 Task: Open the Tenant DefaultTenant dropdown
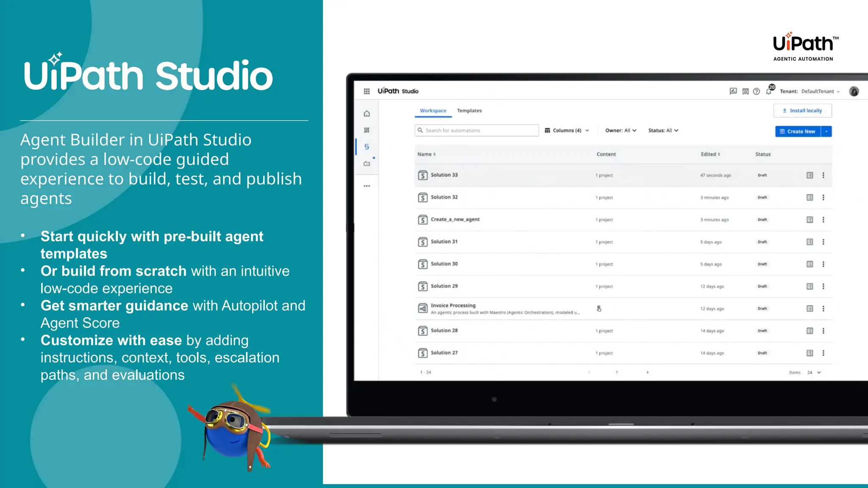tap(810, 91)
